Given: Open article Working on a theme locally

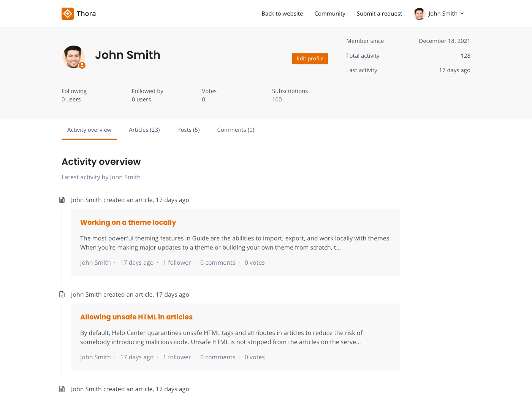Looking at the screenshot, I should point(128,223).
